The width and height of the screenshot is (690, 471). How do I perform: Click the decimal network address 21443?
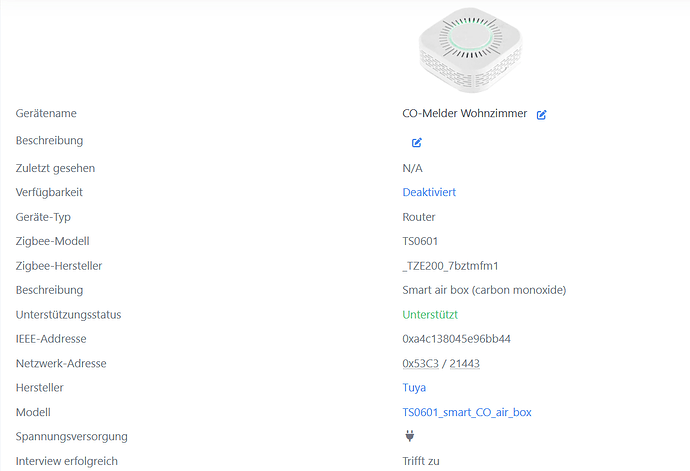(x=464, y=363)
